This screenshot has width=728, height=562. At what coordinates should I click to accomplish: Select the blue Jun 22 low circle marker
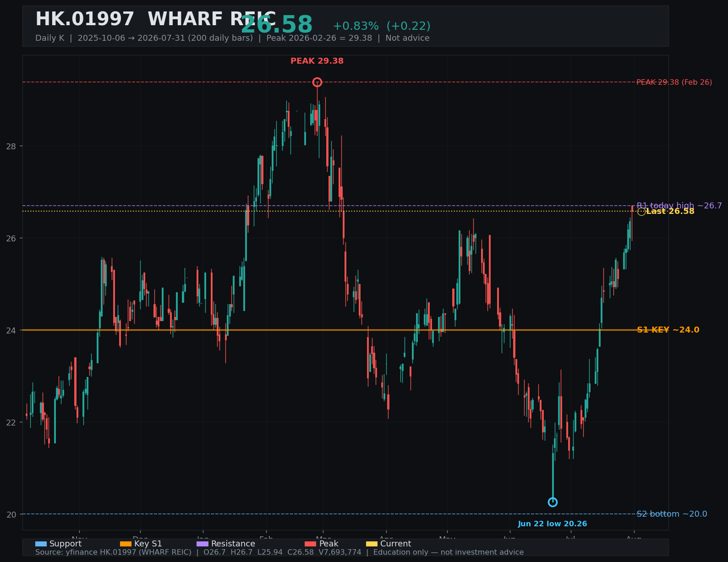[553, 502]
